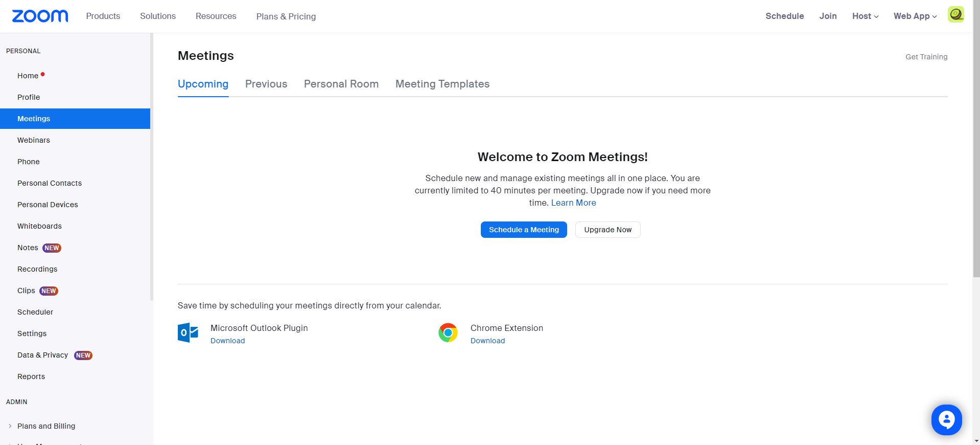Click NEW badge next to Notes
980x445 pixels.
(x=52, y=248)
